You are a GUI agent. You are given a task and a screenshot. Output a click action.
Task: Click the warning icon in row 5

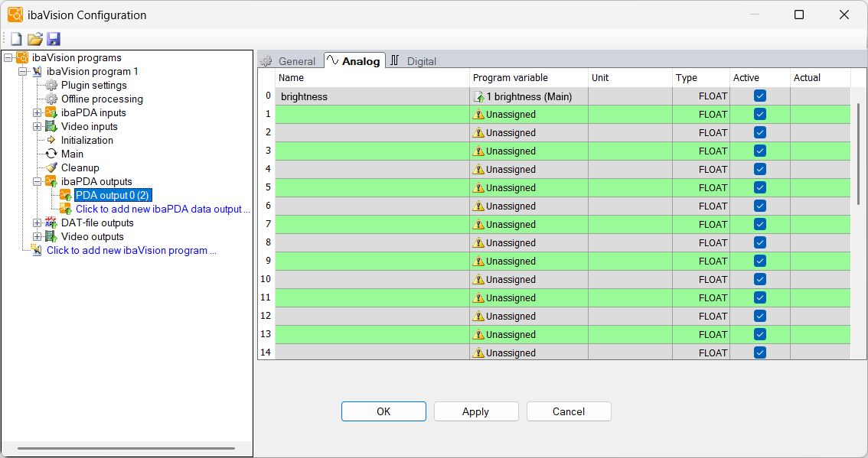click(478, 188)
